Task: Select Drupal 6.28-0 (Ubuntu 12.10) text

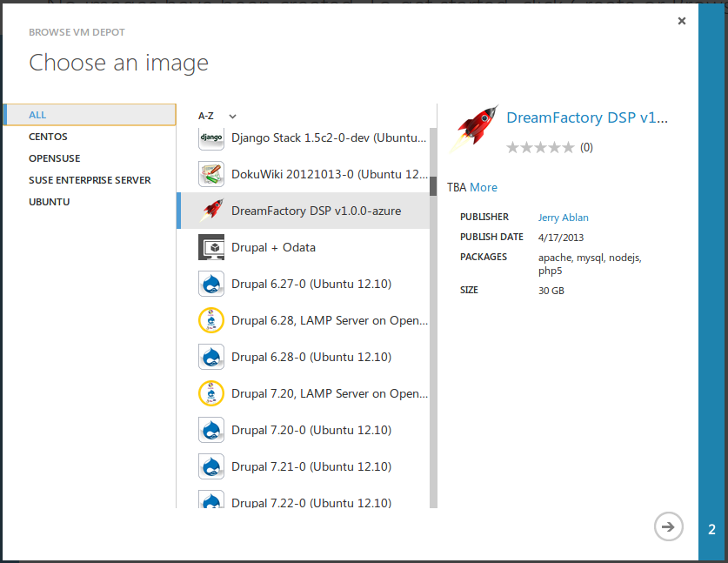Action: [x=311, y=358]
